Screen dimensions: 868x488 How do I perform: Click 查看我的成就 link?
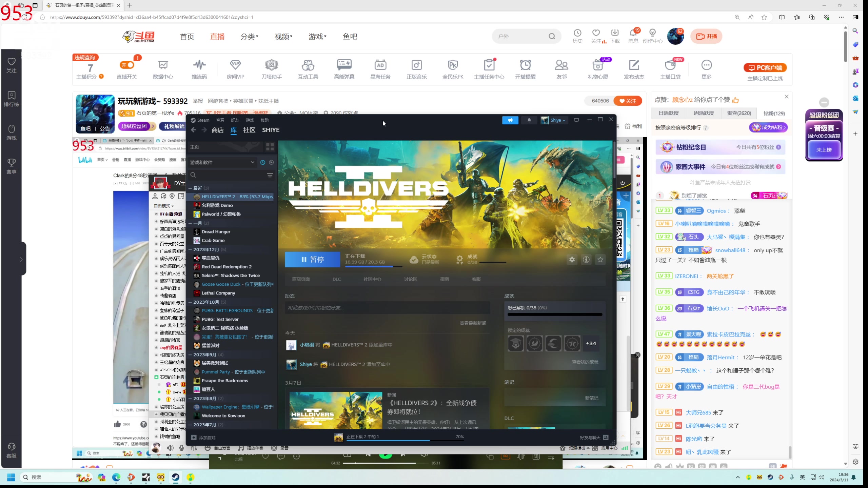coord(585,362)
